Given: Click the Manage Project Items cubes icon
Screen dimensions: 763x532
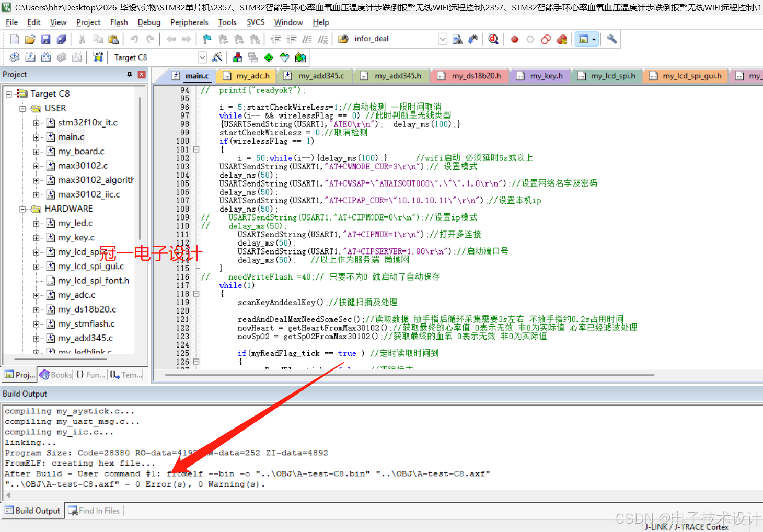Looking at the screenshot, I should tap(238, 57).
